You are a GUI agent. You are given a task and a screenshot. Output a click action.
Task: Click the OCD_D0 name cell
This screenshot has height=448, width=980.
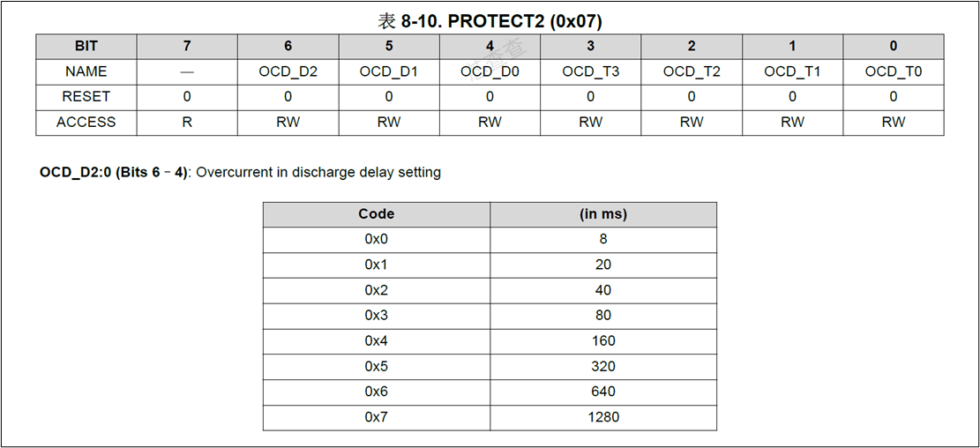(x=490, y=71)
